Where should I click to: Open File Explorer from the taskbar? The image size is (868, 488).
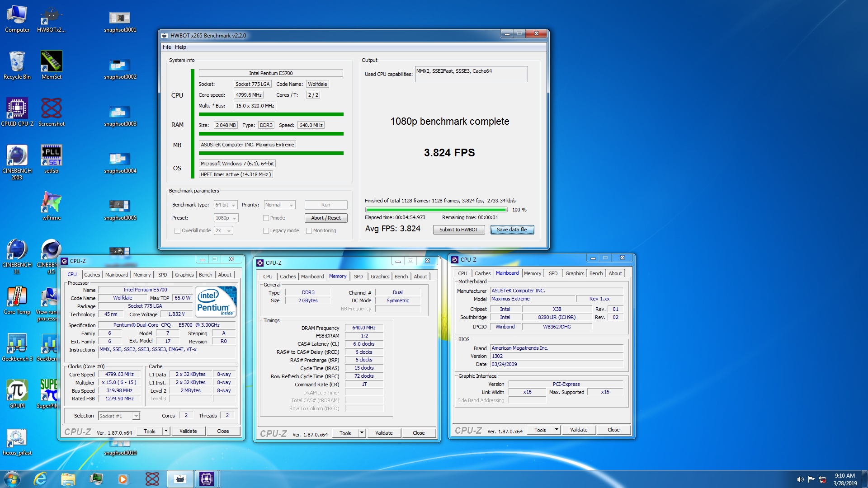(x=68, y=479)
